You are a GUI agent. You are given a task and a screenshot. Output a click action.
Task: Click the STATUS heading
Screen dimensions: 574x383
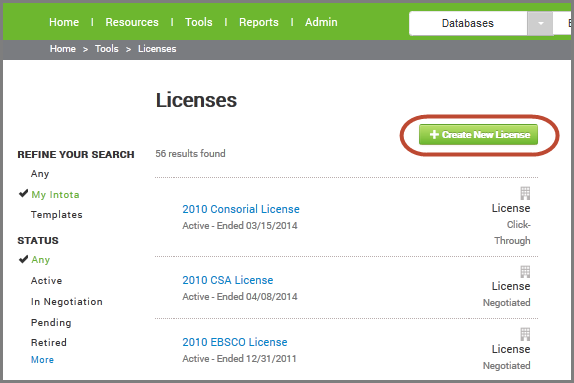(x=38, y=241)
